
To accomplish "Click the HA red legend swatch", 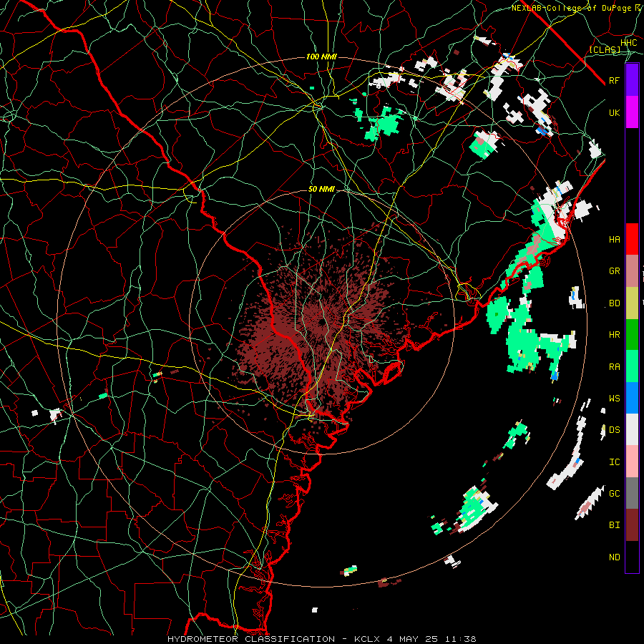I will pyautogui.click(x=632, y=239).
